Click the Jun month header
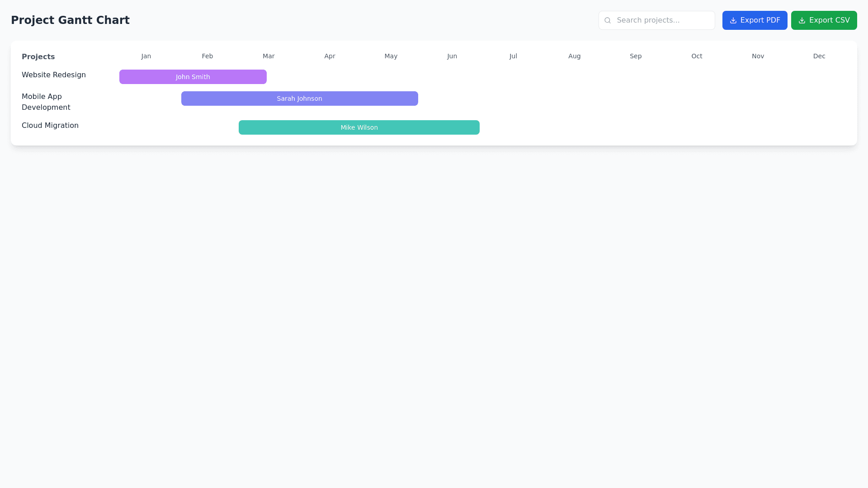Screen dimensions: 868x488 tap(452, 56)
